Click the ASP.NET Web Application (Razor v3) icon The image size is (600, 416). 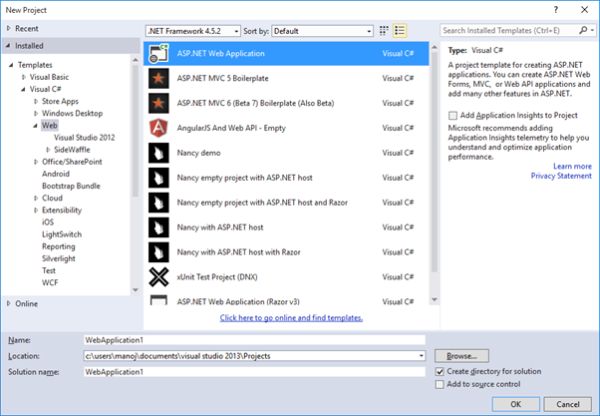coord(158,300)
